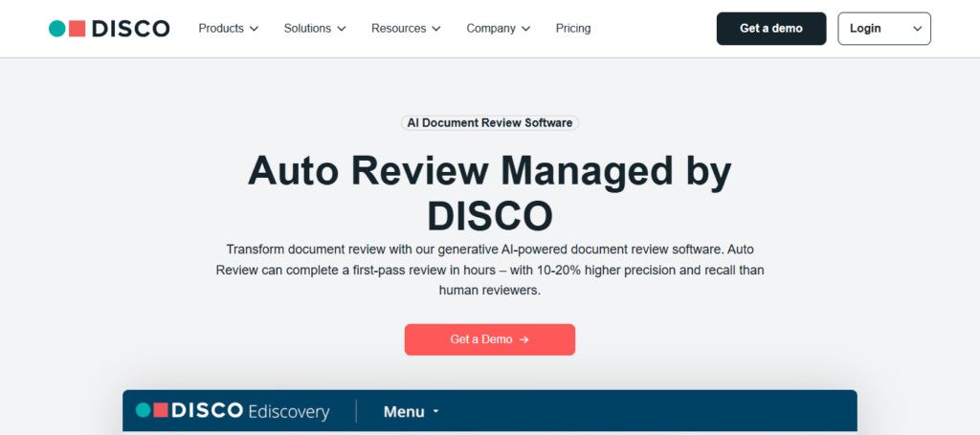Click the Menu caret arrow in preview
This screenshot has width=980, height=435.
click(x=435, y=412)
